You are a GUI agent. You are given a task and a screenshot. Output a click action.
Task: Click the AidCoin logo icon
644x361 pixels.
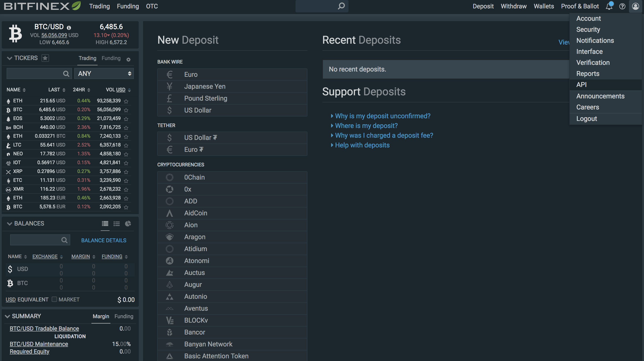[x=169, y=213]
